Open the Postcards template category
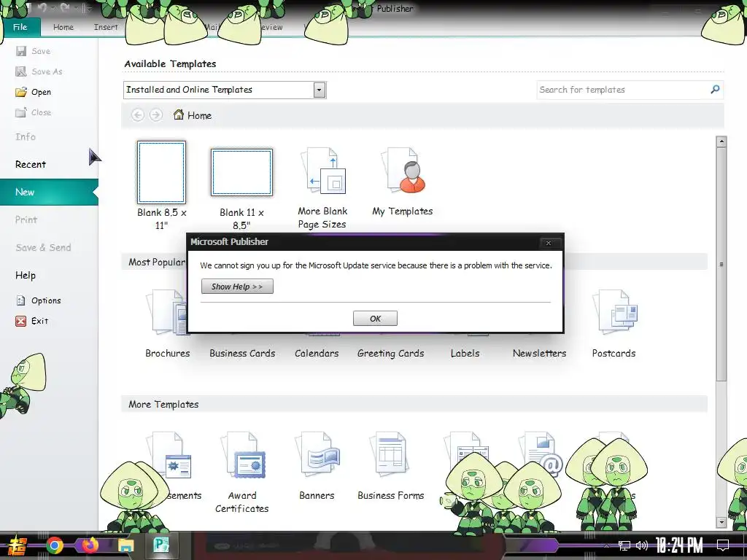The height and width of the screenshot is (560, 747). click(614, 323)
